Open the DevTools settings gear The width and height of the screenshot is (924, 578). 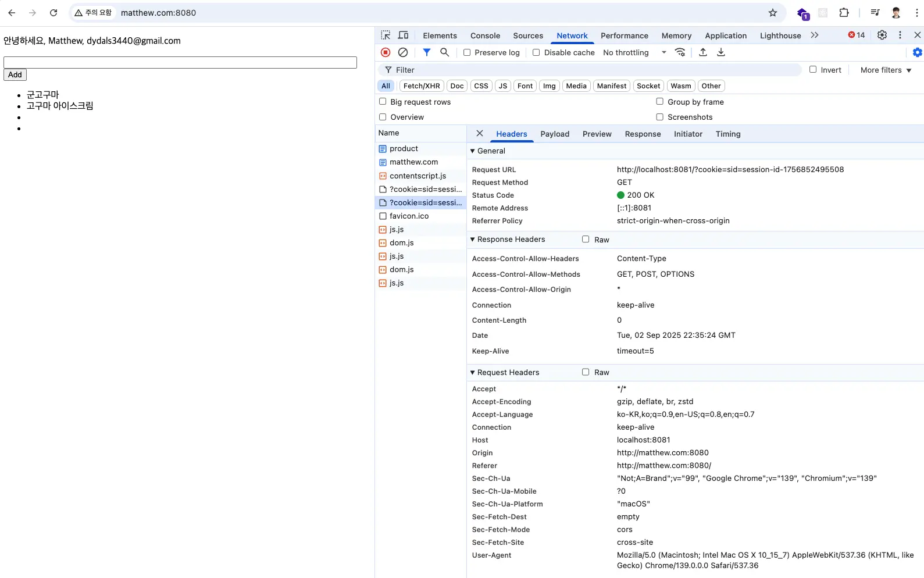[882, 35]
